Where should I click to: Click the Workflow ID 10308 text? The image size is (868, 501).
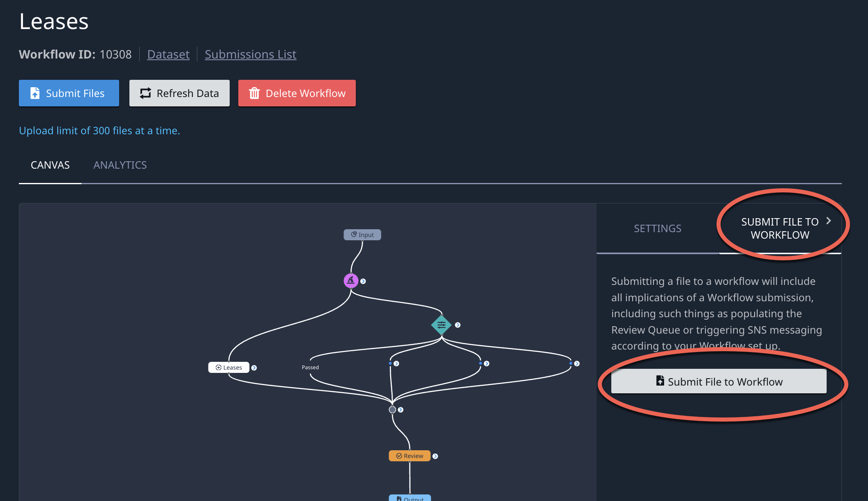click(x=75, y=54)
